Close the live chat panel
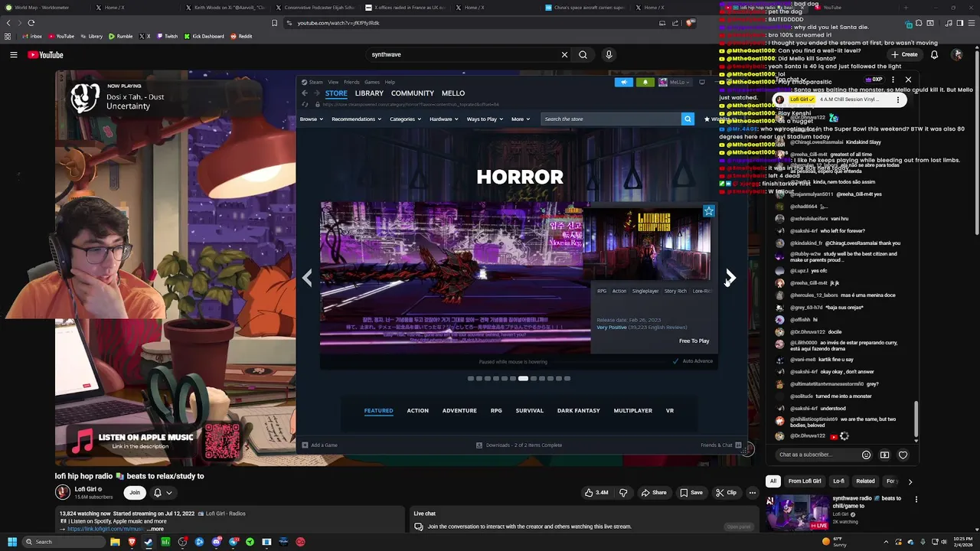980x551 pixels. 908,80
